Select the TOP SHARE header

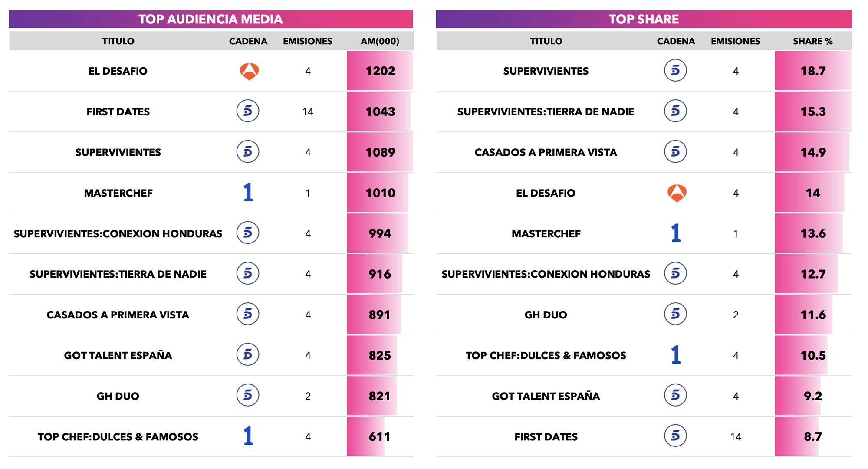pyautogui.click(x=644, y=19)
